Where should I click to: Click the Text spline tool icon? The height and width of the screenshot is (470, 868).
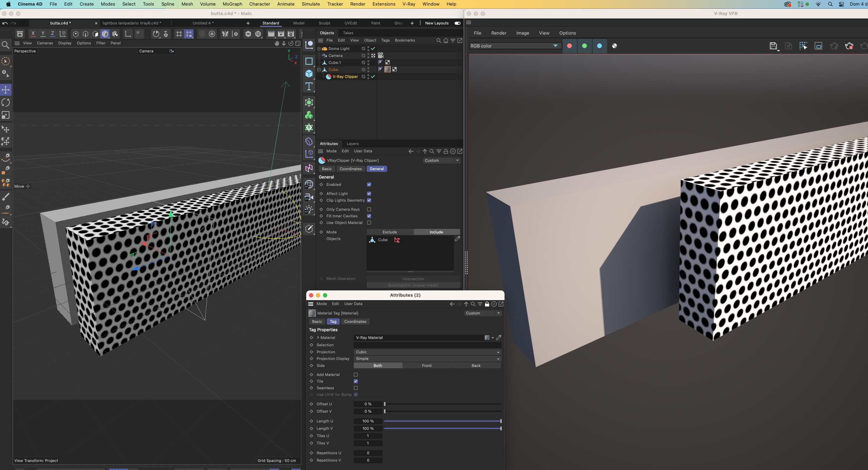[x=309, y=86]
